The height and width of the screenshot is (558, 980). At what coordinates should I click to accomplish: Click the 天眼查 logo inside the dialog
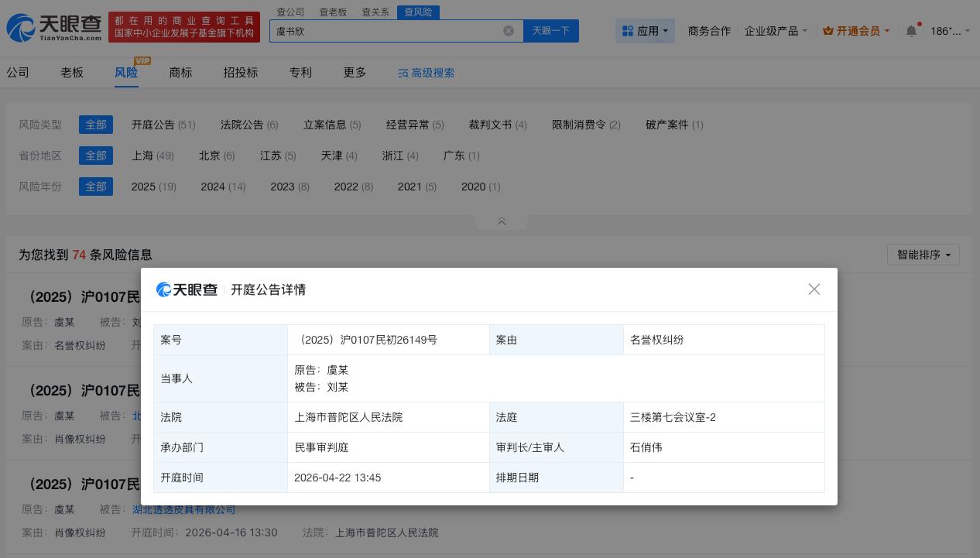coord(187,289)
